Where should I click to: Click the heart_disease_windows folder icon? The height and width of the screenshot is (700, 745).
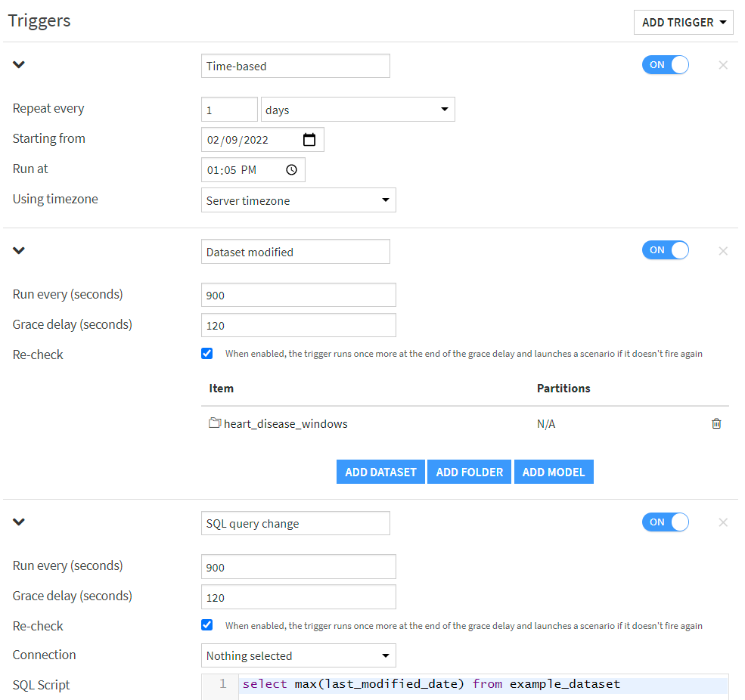[216, 423]
